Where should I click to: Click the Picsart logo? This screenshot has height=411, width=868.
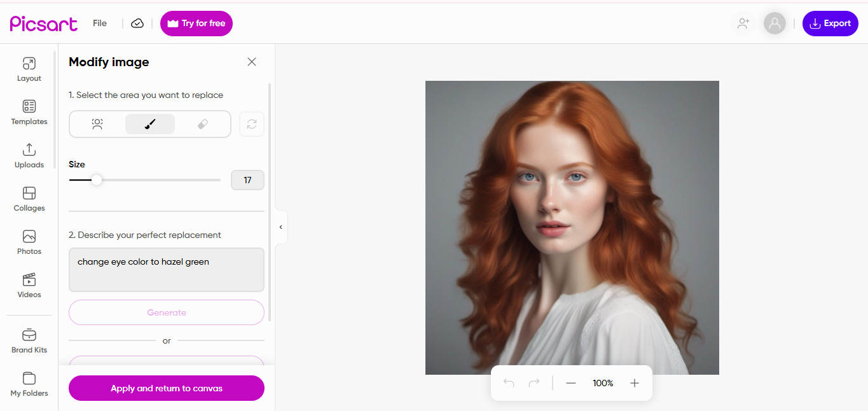(43, 23)
